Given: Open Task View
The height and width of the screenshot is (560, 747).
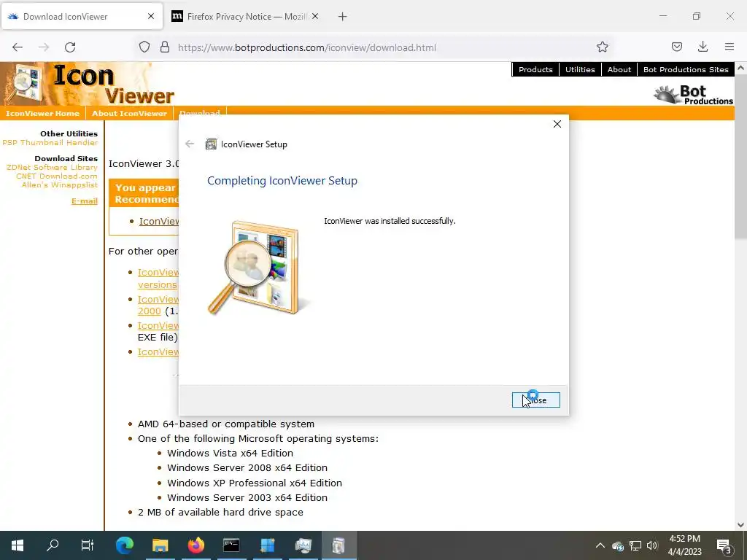Looking at the screenshot, I should (88, 545).
